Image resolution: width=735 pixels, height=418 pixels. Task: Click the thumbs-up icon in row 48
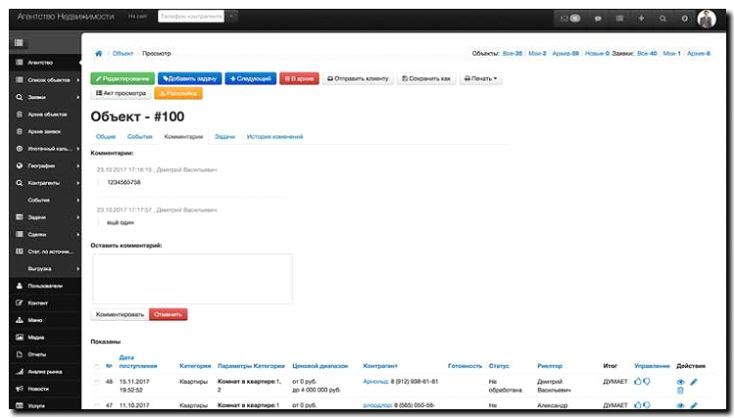(x=639, y=381)
